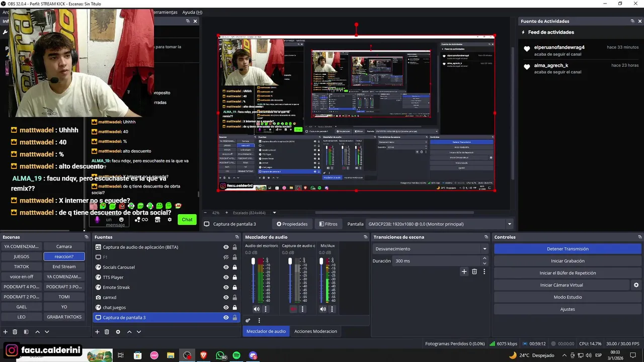Switch to the JUEGOS scene
Viewport: 644px width, 362px height.
click(22, 256)
